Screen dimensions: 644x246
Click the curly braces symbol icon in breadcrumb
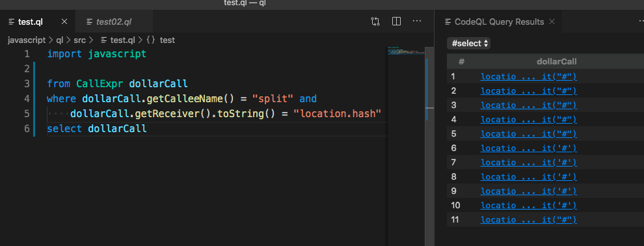pyautogui.click(x=150, y=40)
